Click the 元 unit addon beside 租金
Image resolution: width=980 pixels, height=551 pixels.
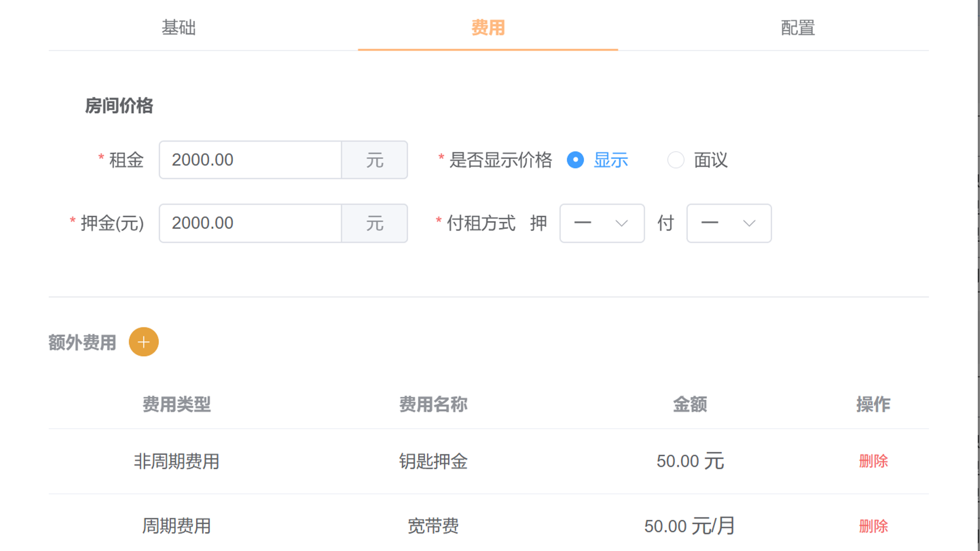pos(374,160)
